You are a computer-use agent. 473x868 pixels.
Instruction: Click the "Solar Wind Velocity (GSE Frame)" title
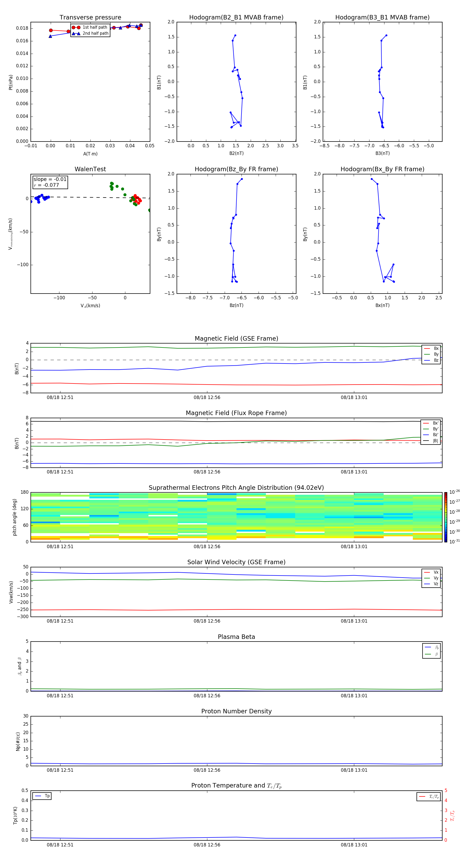[x=236, y=562]
